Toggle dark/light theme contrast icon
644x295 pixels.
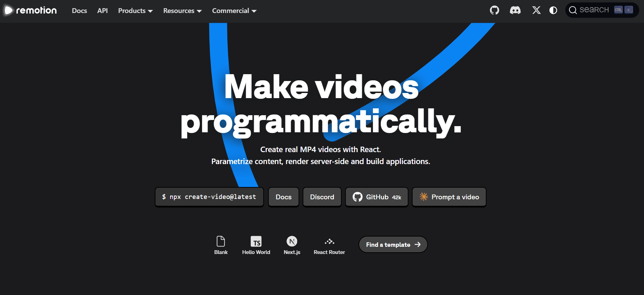(553, 10)
